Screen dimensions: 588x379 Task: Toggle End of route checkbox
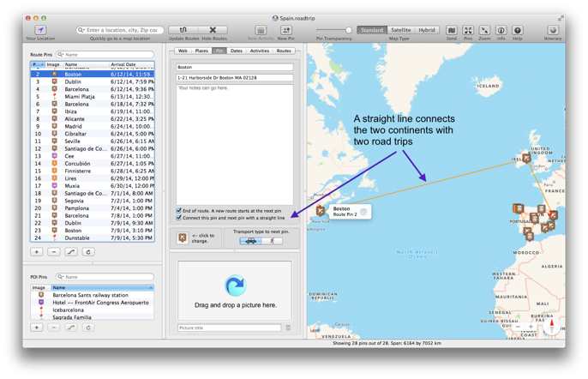click(179, 210)
